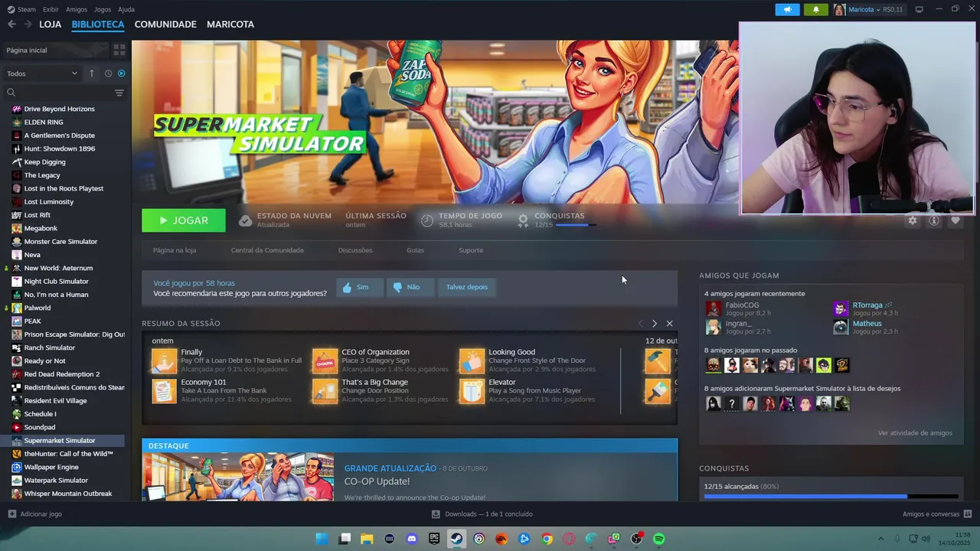Open the Amigos menu
980x551 pixels.
point(77,9)
